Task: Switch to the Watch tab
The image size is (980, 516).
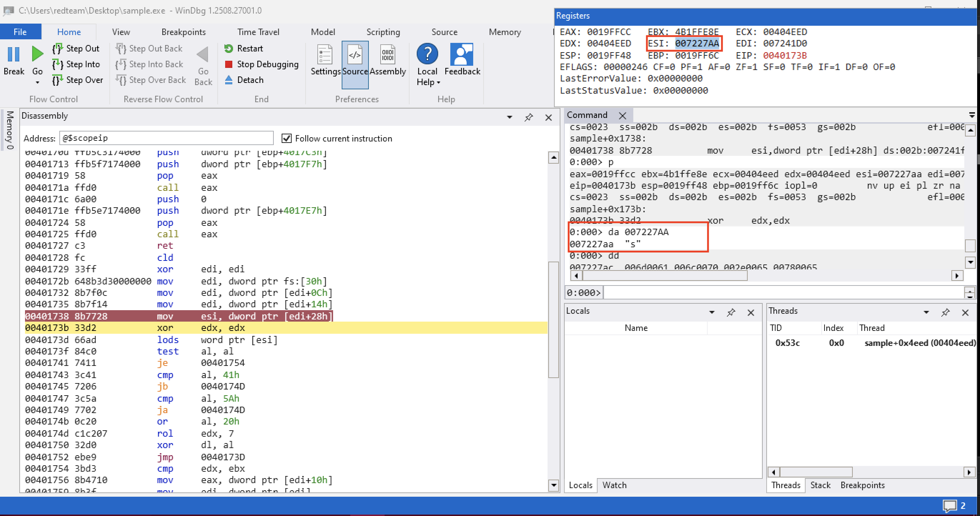Action: (614, 485)
